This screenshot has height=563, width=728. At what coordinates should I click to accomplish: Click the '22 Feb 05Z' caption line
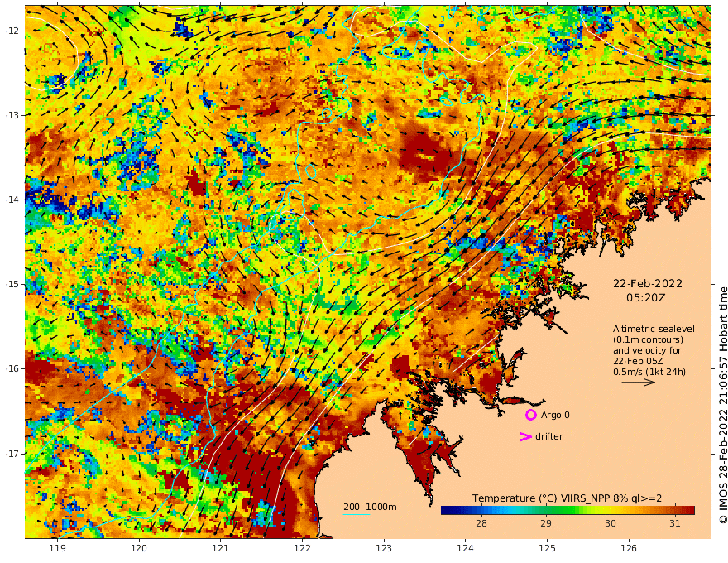[x=638, y=361]
